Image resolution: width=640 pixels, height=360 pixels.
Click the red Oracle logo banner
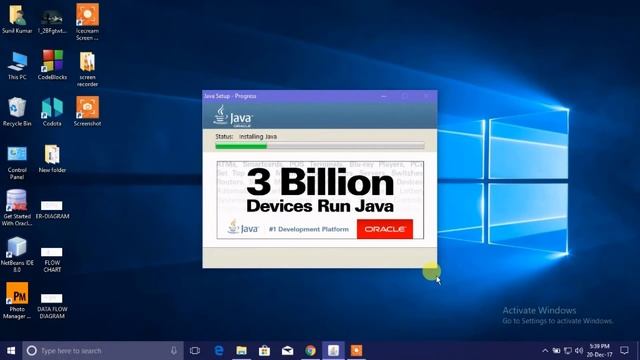385,229
